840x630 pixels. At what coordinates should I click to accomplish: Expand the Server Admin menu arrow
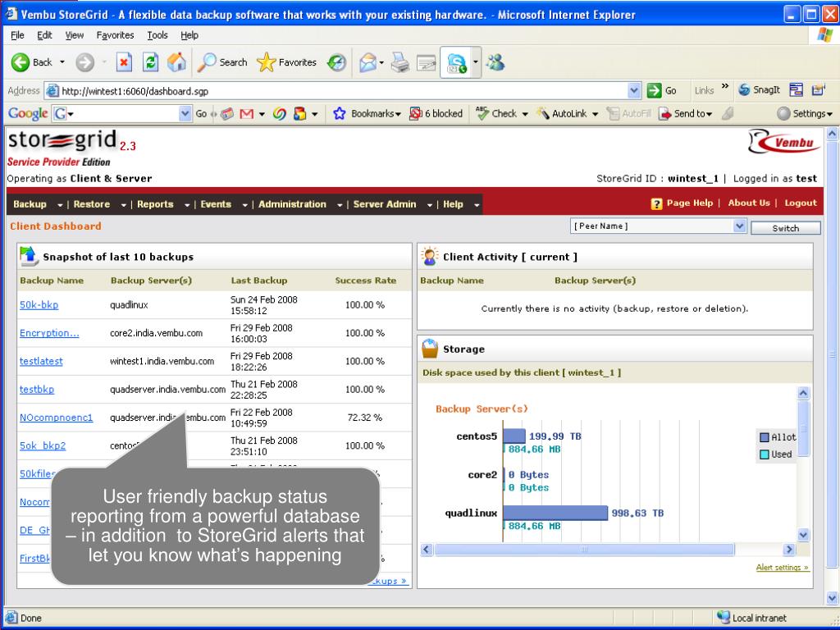[x=430, y=204]
